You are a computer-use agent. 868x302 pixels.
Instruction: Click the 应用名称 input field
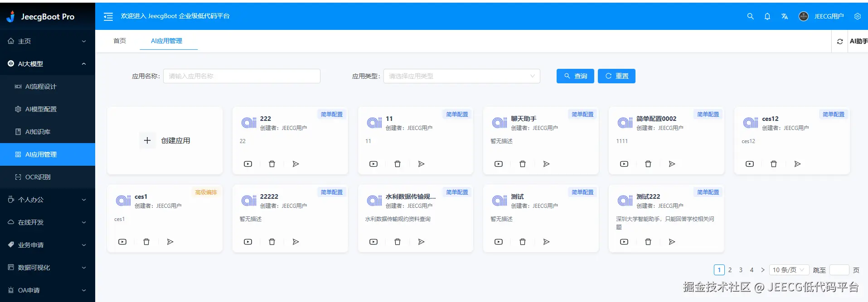coord(242,76)
